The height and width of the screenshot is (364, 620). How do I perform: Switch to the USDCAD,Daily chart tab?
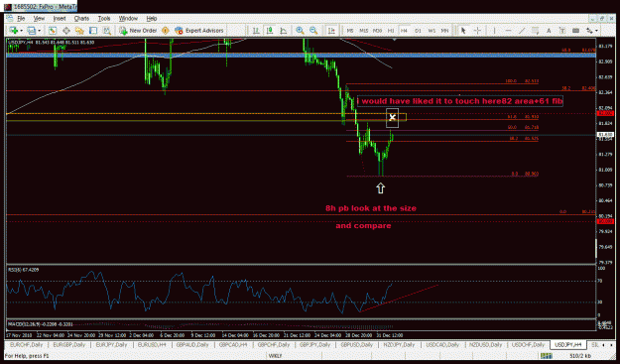[442, 345]
